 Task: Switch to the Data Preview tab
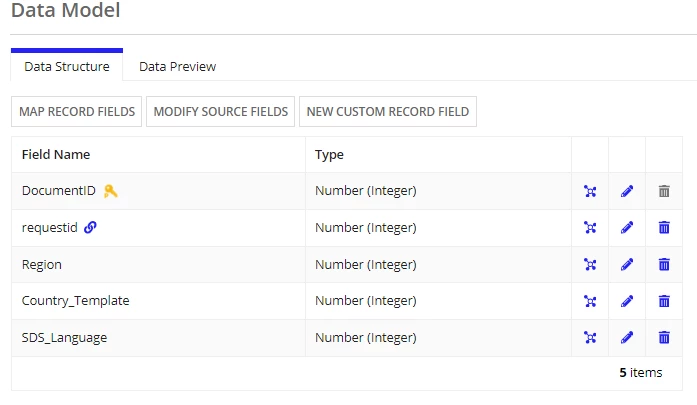click(x=177, y=67)
